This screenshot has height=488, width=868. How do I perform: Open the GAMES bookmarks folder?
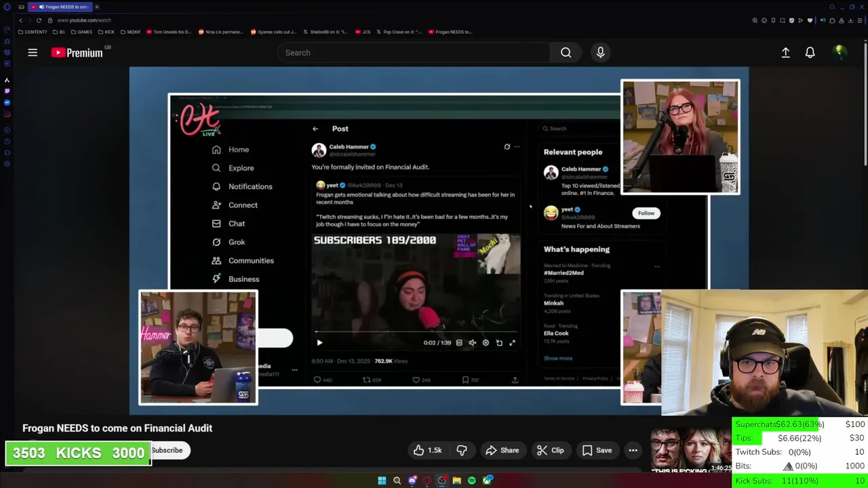(x=81, y=32)
